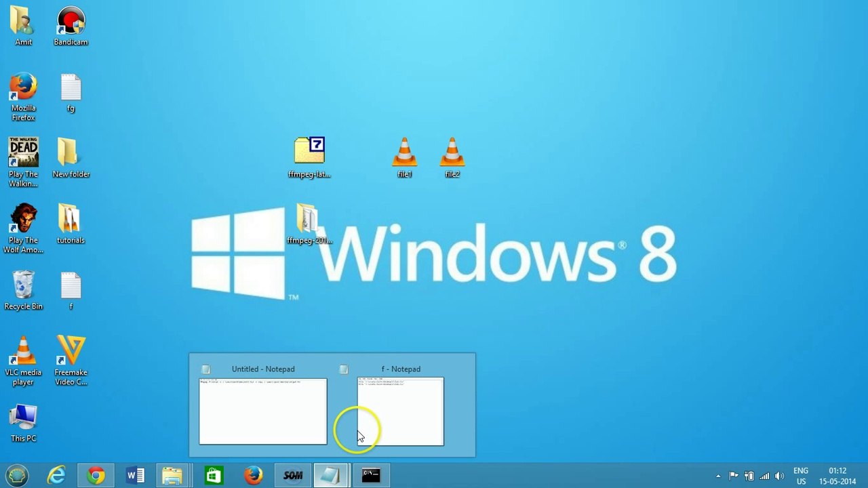This screenshot has height=488, width=868.
Task: Open the clock showing 01:12
Action: [x=837, y=476]
